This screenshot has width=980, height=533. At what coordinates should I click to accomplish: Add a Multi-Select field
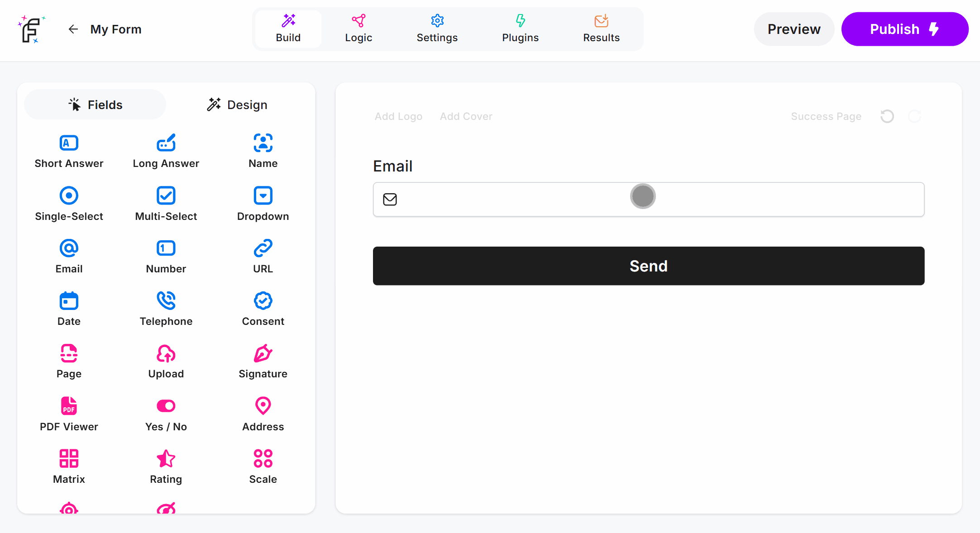point(166,204)
